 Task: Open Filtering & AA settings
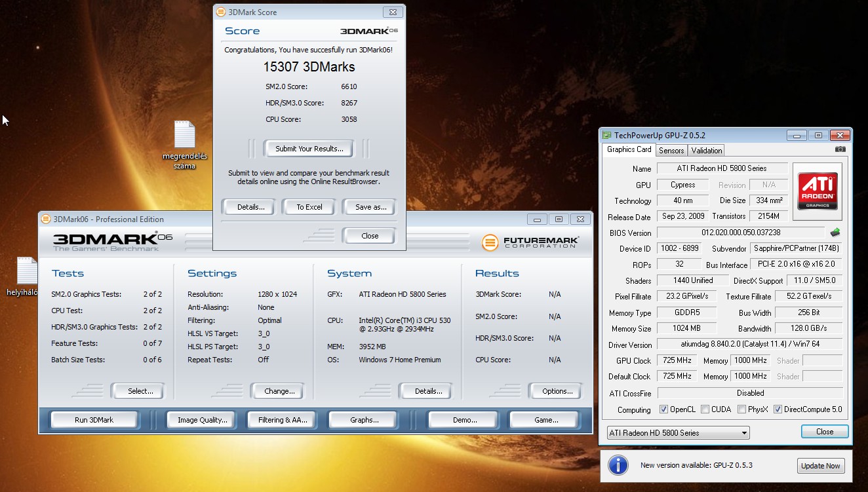pyautogui.click(x=283, y=420)
